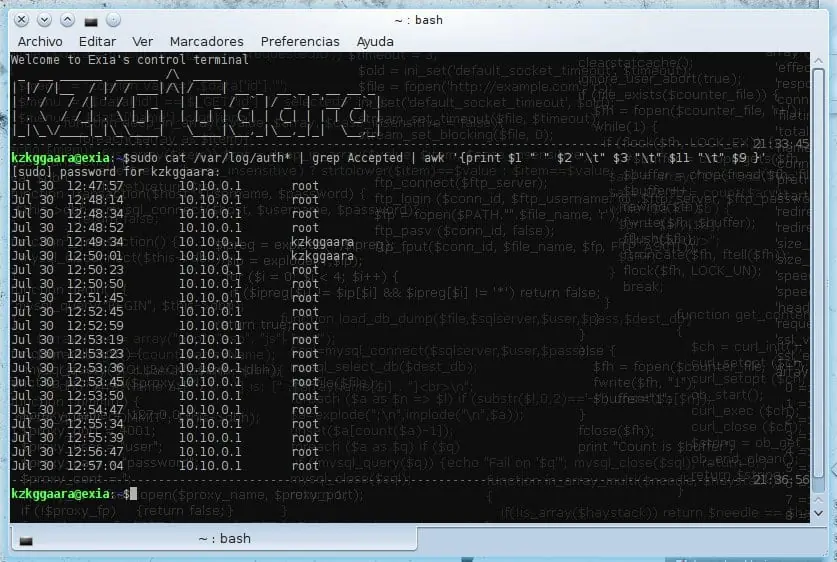Click log time '12:53:50'
Image resolution: width=837 pixels, height=562 pixels.
95,396
